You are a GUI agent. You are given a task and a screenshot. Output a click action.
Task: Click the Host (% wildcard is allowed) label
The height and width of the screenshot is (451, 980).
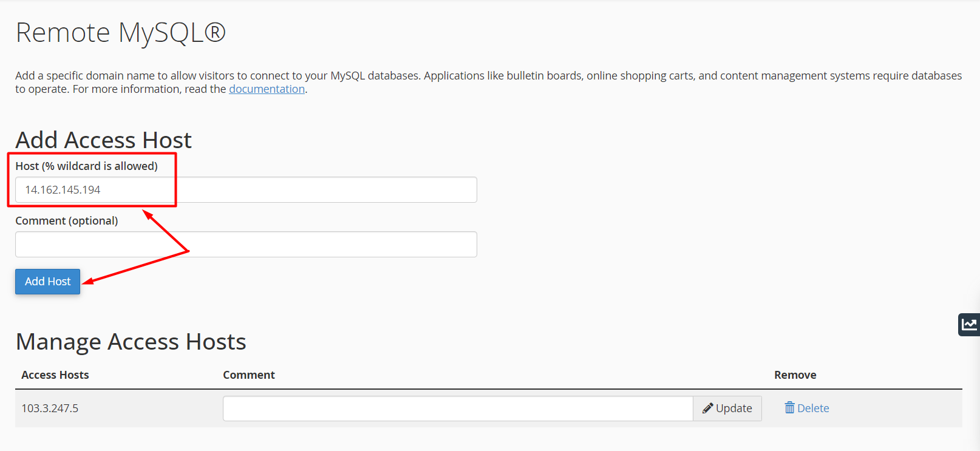click(x=86, y=166)
